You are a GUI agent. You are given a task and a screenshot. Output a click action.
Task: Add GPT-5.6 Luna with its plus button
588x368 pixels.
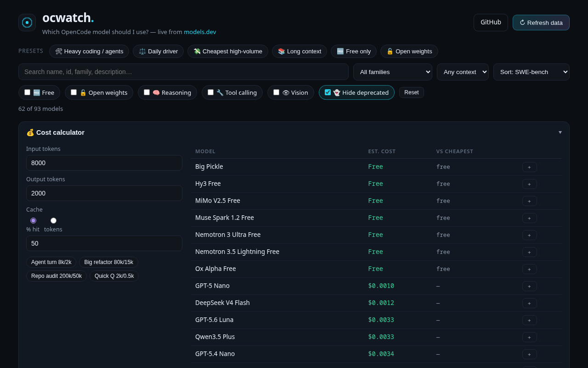(529, 320)
